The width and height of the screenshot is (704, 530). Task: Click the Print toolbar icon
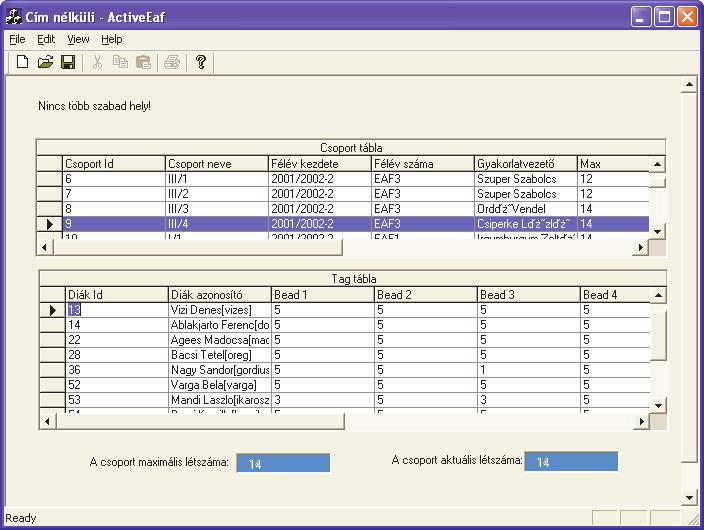point(172,62)
